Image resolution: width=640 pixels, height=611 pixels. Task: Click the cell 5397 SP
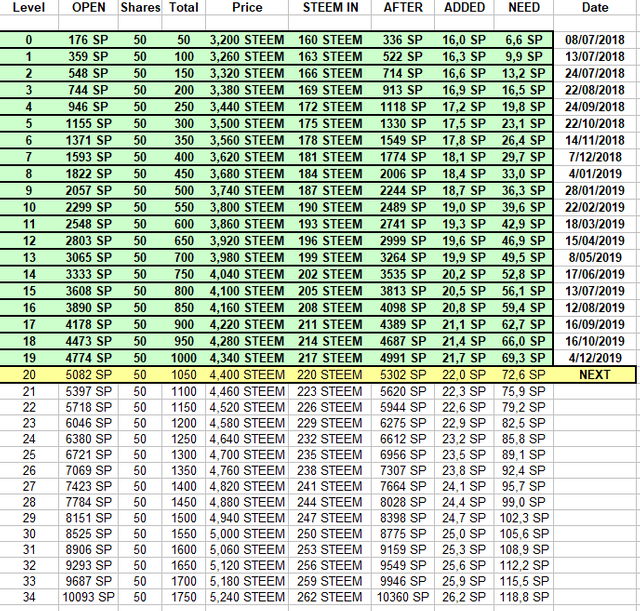(89, 392)
